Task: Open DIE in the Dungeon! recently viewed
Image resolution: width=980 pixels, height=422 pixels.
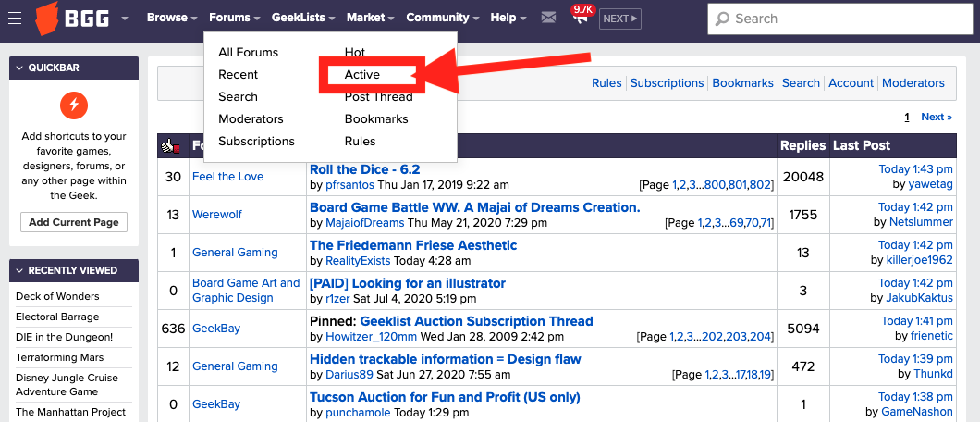Action: 65,337
